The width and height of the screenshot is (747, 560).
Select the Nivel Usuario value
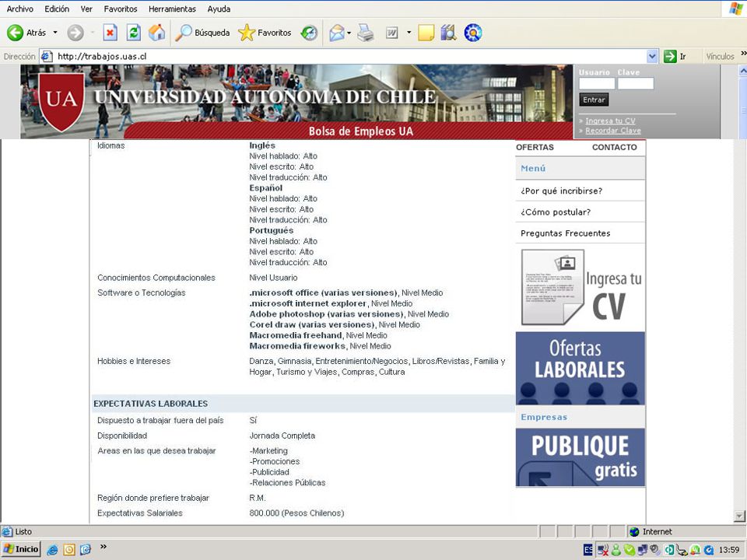[x=273, y=278]
